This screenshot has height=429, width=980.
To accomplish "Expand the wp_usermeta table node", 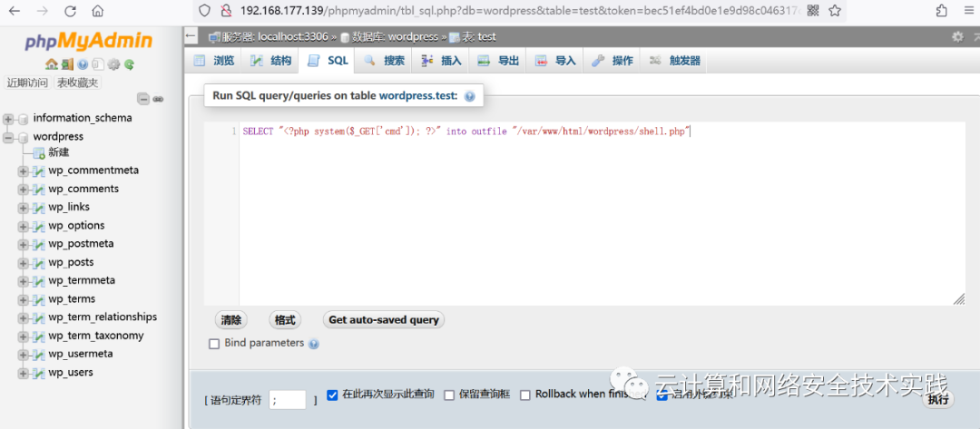I will click(23, 355).
